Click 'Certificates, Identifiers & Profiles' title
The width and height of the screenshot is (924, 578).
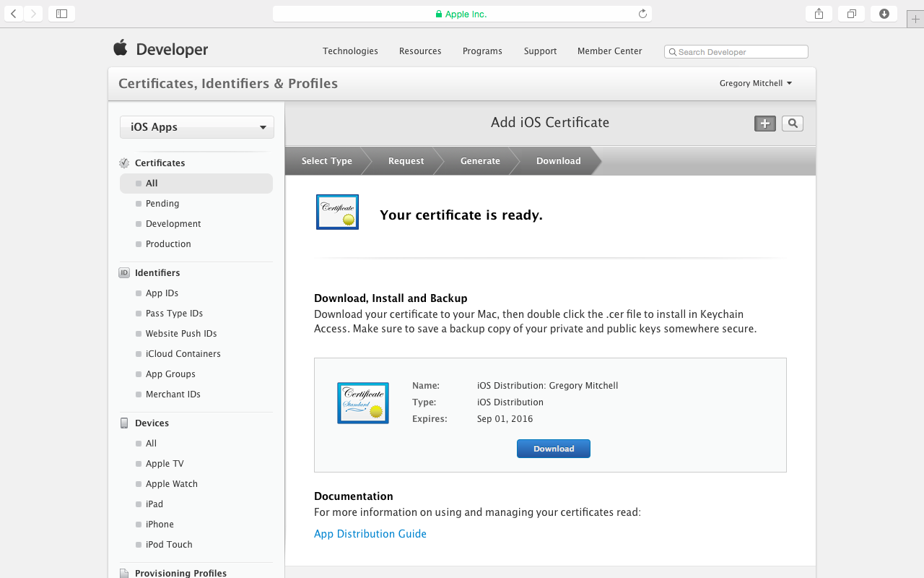click(x=228, y=83)
